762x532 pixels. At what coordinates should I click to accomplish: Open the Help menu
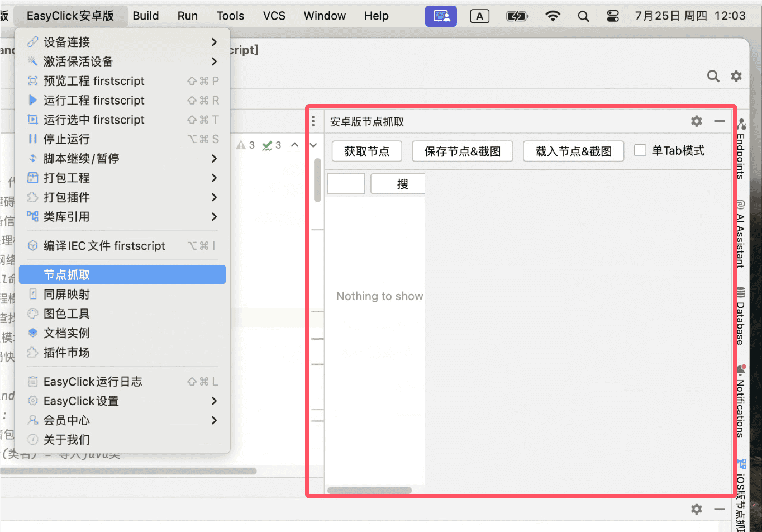(x=377, y=16)
